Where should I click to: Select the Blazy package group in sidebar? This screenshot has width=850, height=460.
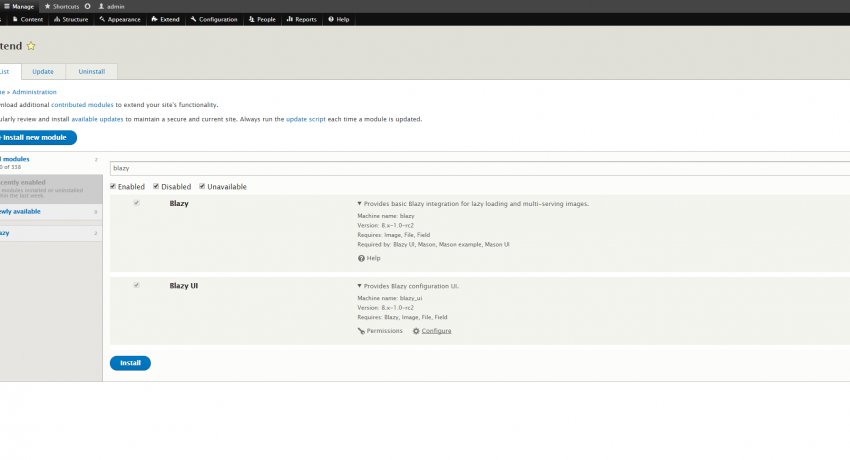click(50, 233)
